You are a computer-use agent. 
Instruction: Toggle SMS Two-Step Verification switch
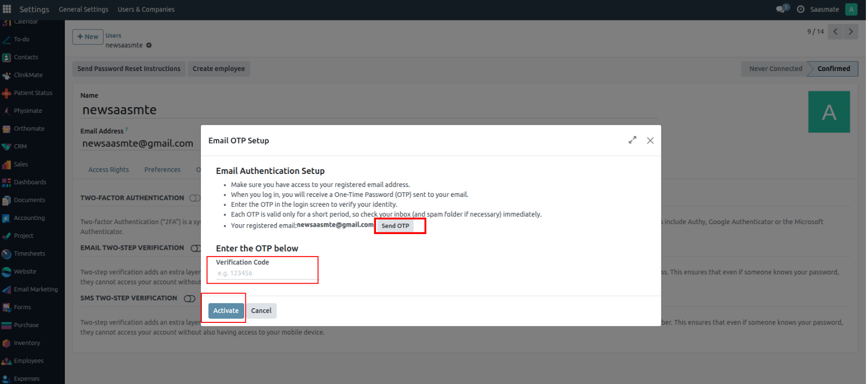tap(189, 298)
